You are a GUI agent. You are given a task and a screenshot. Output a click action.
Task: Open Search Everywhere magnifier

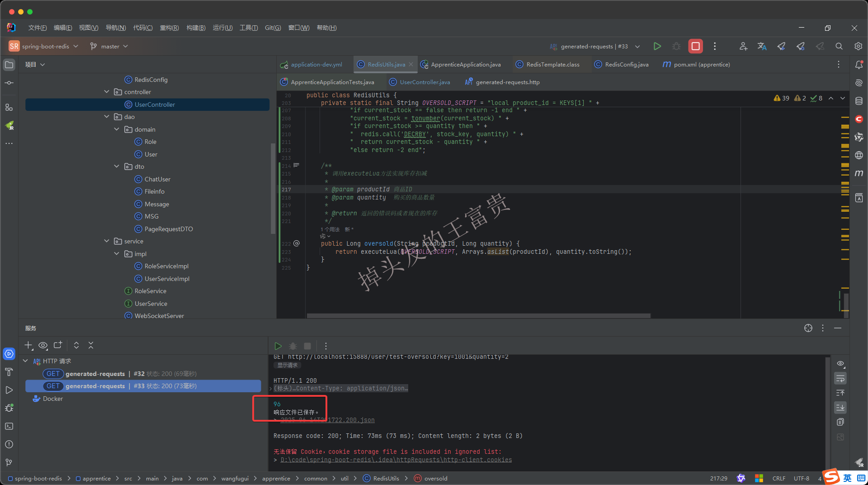[839, 46]
